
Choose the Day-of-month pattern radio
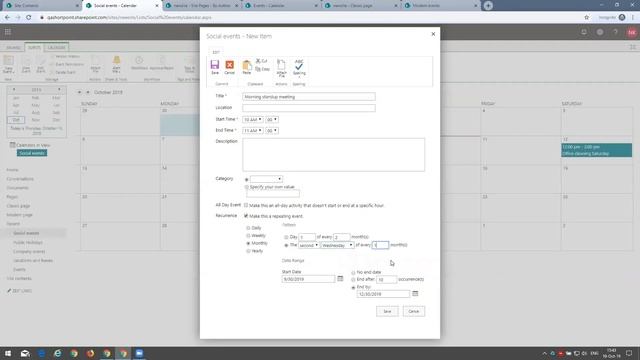(x=286, y=237)
